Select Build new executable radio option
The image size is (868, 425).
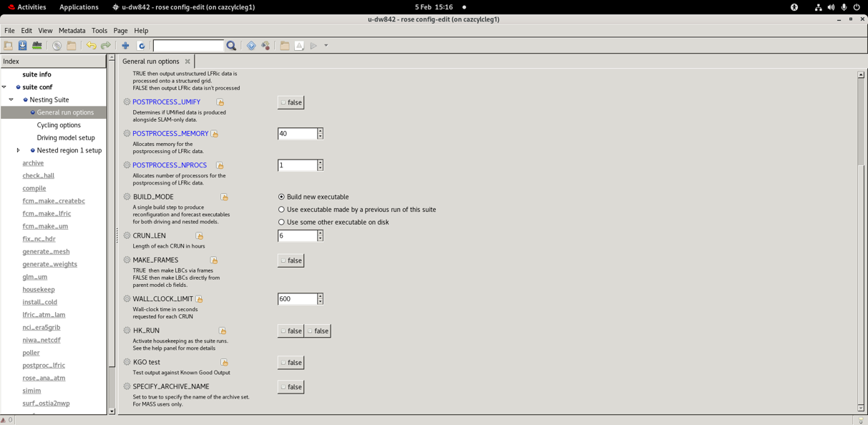[x=281, y=197]
